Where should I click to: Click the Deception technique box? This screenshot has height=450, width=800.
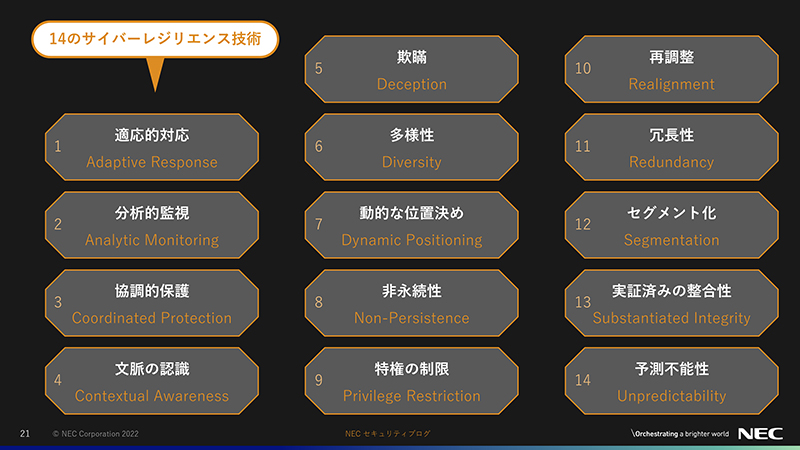tap(411, 70)
